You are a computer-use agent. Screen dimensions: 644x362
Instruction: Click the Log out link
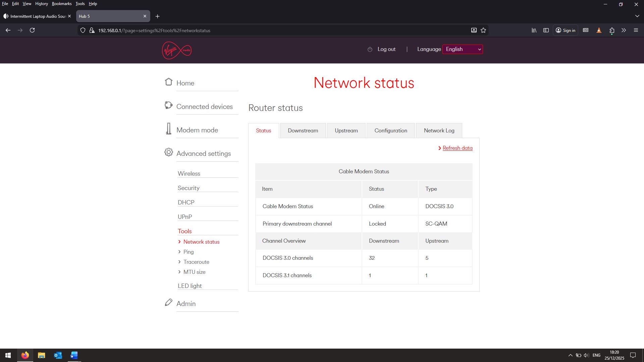(x=386, y=49)
